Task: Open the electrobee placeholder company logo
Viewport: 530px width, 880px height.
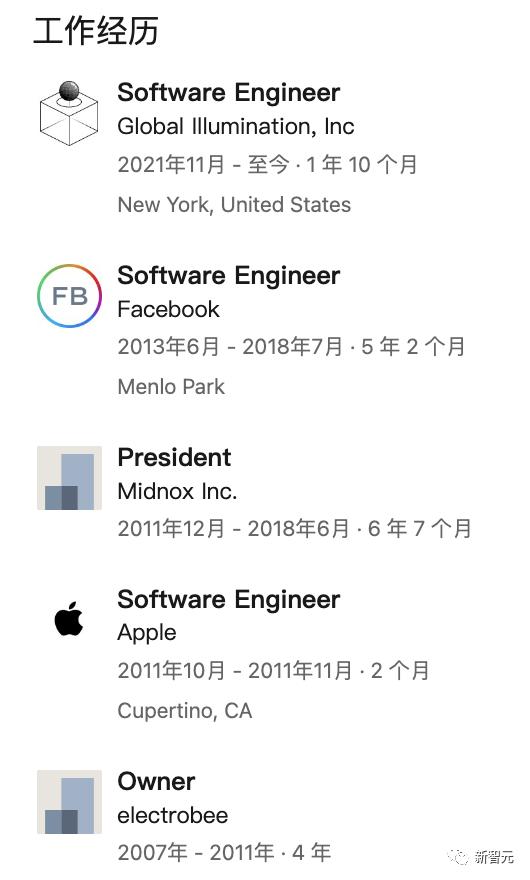Action: click(70, 802)
